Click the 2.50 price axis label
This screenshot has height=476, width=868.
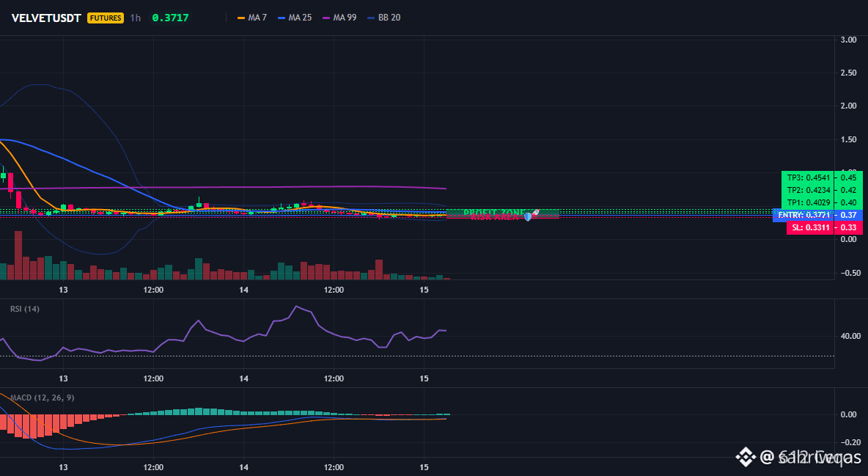pyautogui.click(x=848, y=73)
